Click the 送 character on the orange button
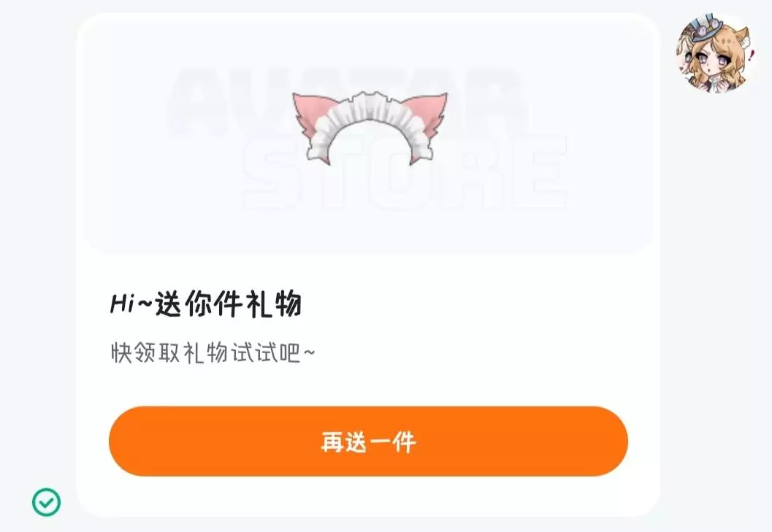 [x=356, y=442]
